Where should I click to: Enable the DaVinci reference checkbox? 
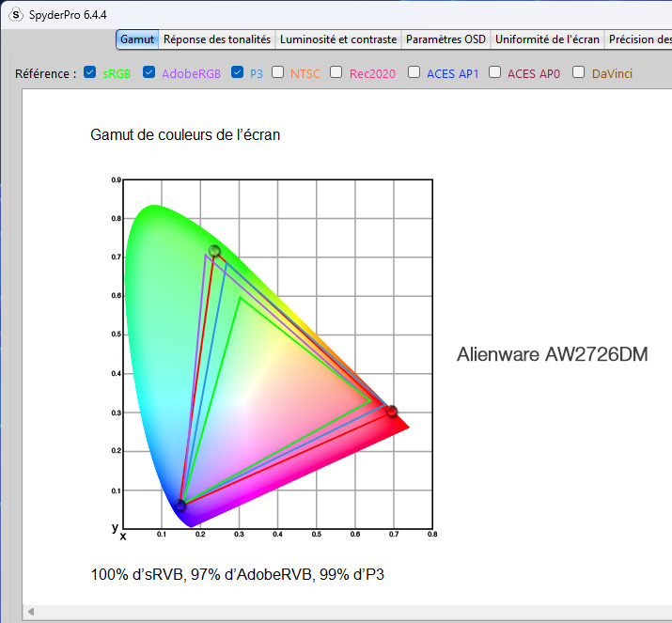(x=579, y=72)
